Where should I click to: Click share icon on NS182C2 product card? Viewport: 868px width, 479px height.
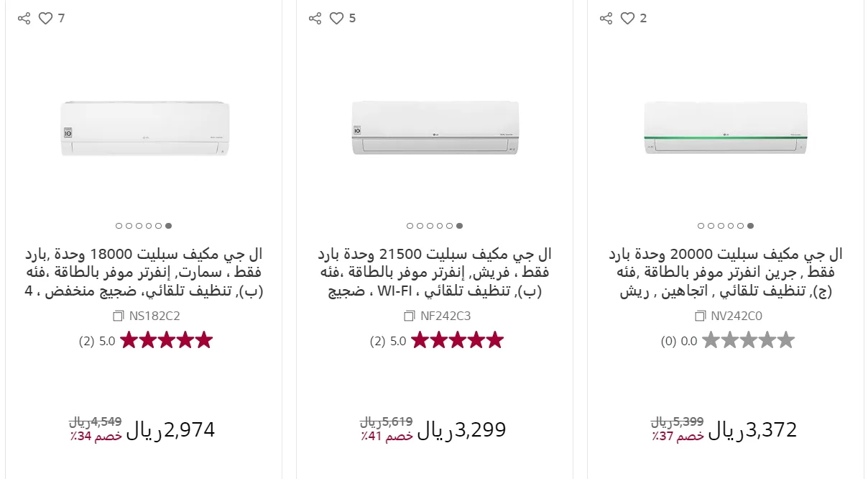click(24, 19)
